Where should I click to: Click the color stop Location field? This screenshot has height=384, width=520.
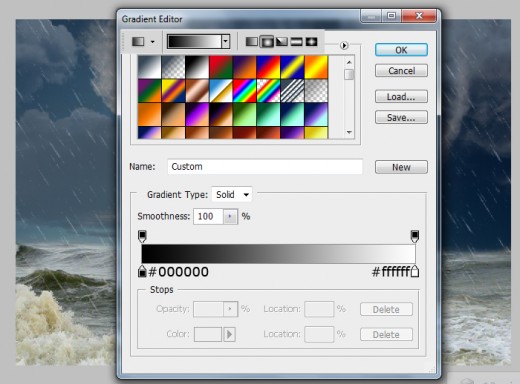(319, 334)
